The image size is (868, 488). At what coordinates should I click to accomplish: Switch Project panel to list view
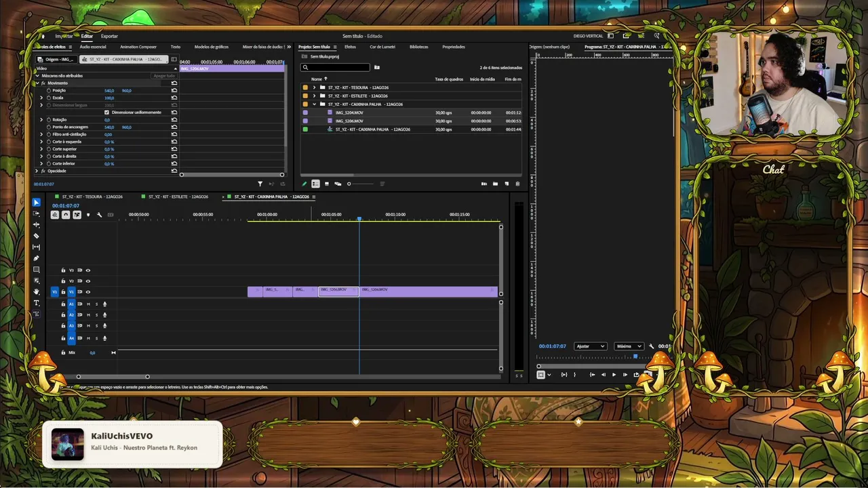[315, 184]
